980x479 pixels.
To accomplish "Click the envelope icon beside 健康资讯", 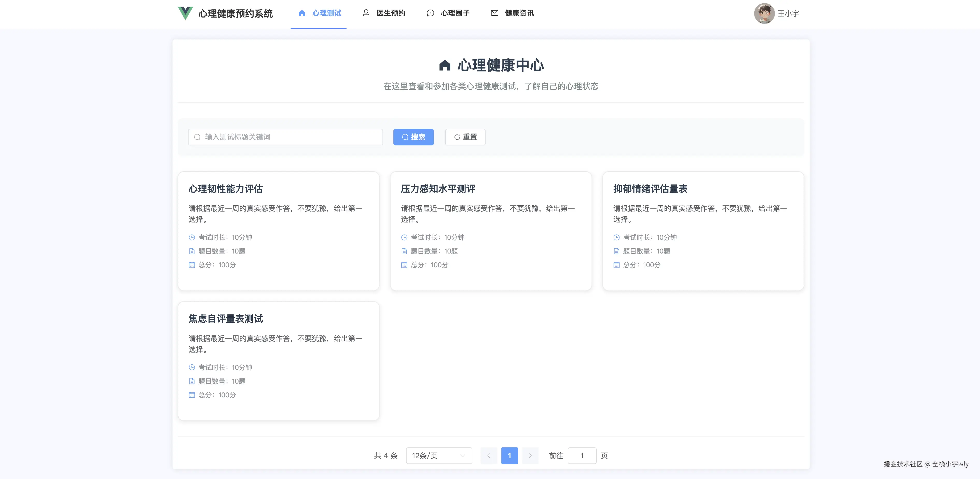I will click(494, 12).
